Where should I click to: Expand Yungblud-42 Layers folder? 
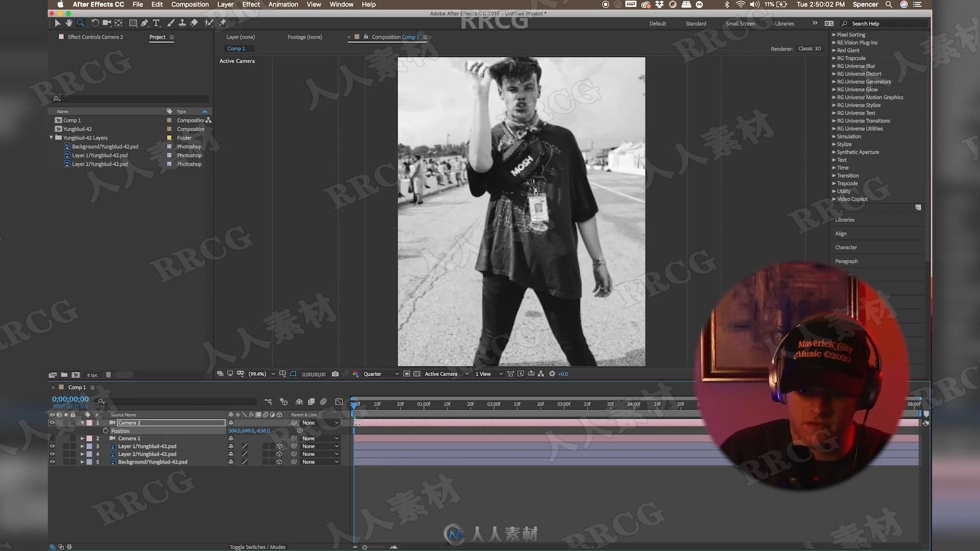point(52,137)
